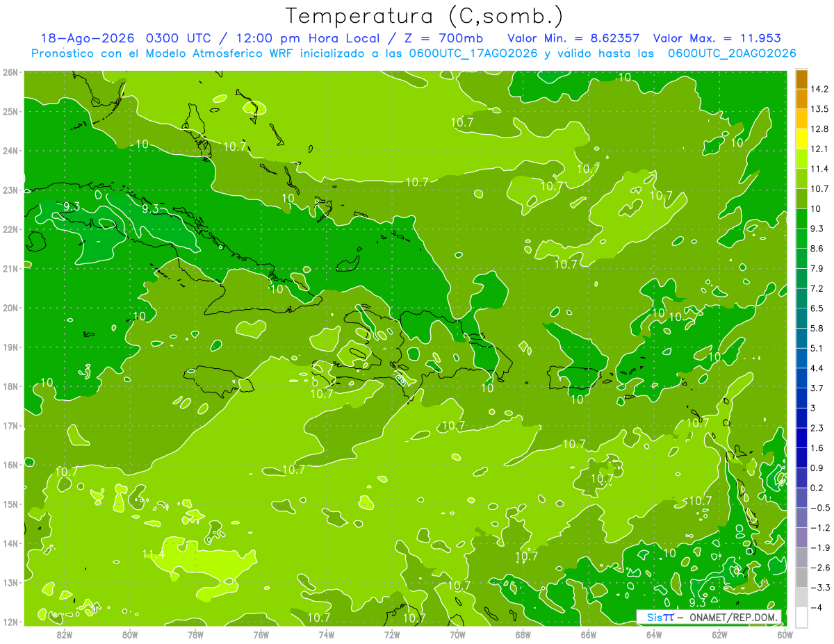The width and height of the screenshot is (834, 644).
Task: Click the 3.7 colorbar label
Action: tap(816, 388)
